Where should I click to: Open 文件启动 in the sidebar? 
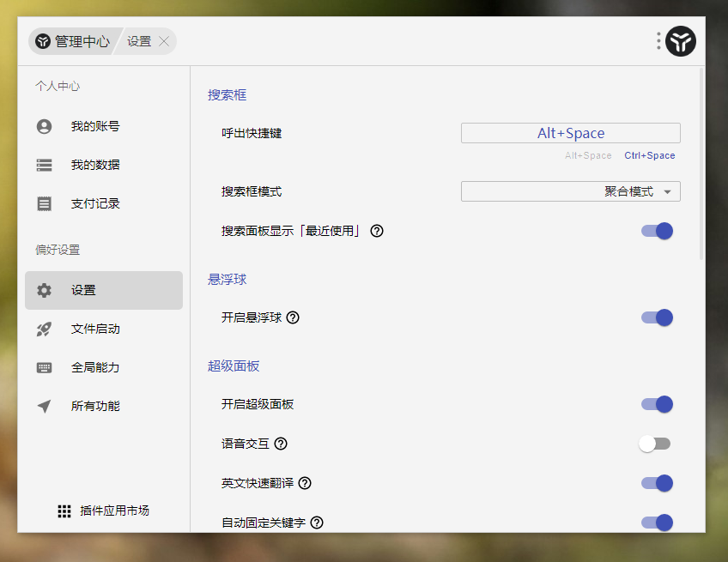pyautogui.click(x=104, y=329)
